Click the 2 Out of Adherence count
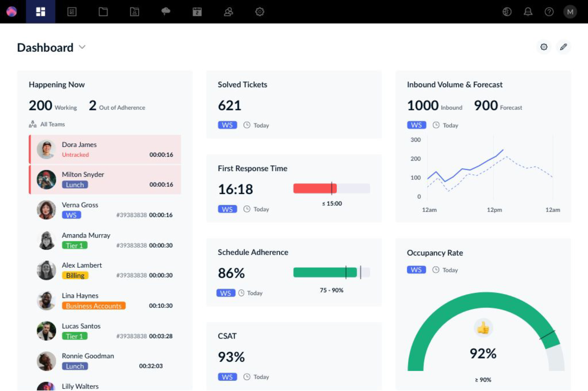 point(93,105)
